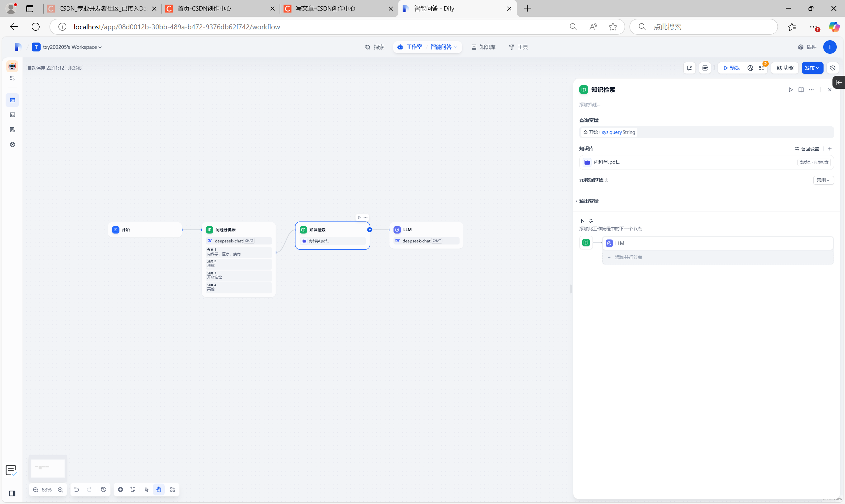This screenshot has height=504, width=845.
Task: Open the checklist icon with badge
Action: 761,68
